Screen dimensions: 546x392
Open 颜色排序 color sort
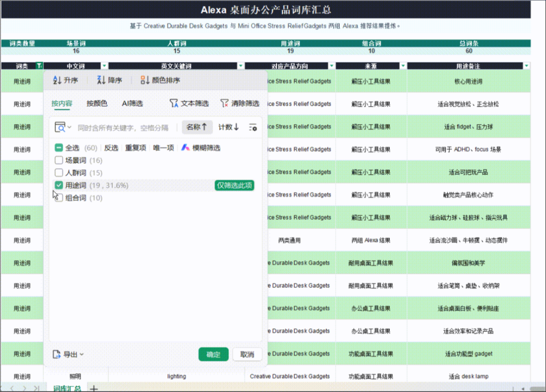[x=160, y=80]
